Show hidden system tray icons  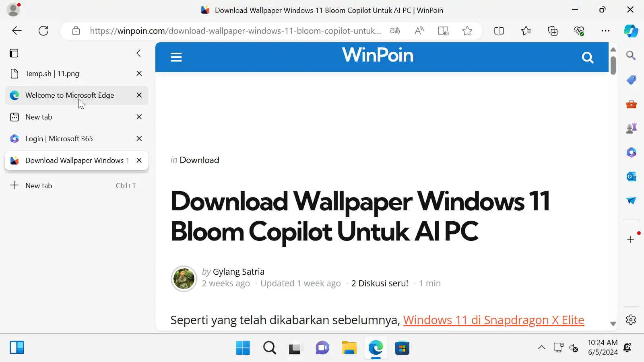tap(542, 348)
